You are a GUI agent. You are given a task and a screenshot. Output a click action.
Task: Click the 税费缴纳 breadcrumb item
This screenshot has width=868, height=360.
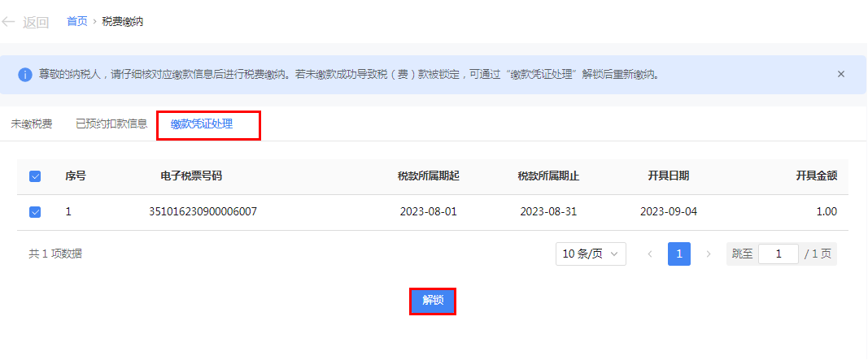123,22
